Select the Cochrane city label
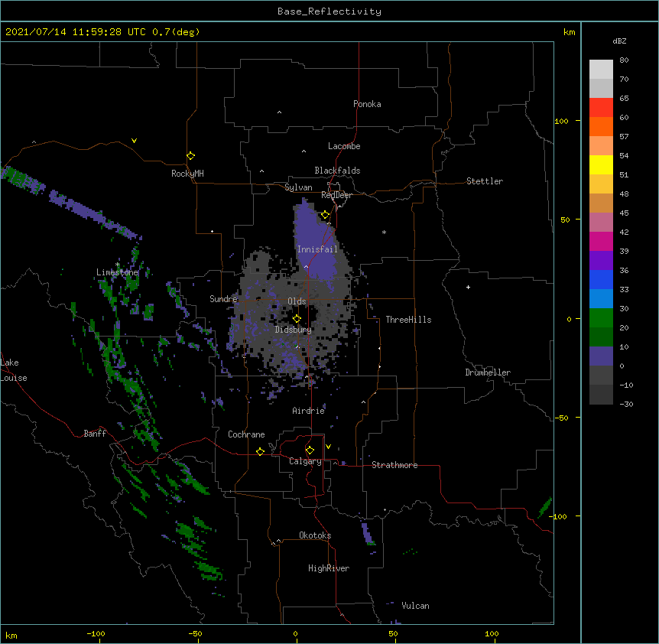This screenshot has width=659, height=644. pyautogui.click(x=246, y=434)
